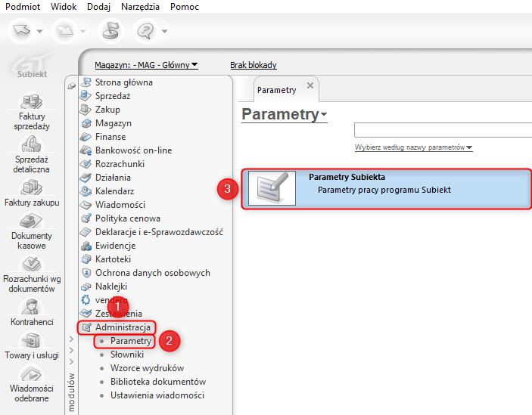Viewport: 532px width, 415px height.
Task: Open Wybierz według nazwy parametrów dropdown
Action: tap(414, 147)
